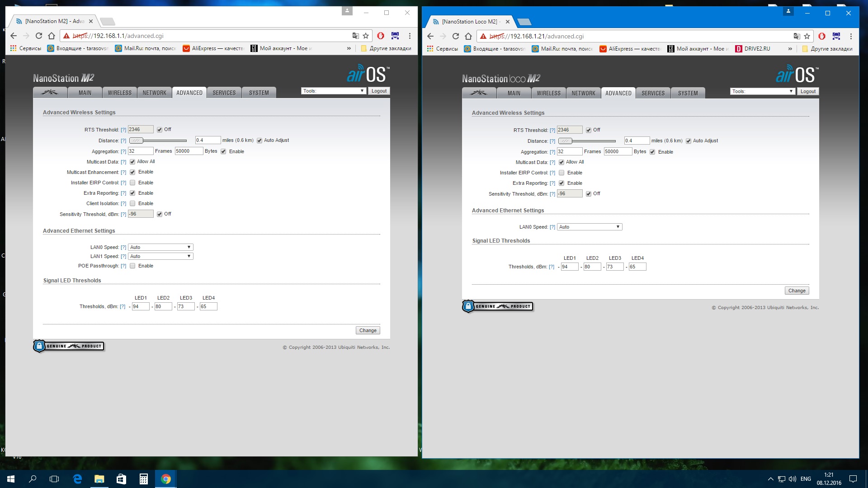Toggle RTS Threshold Off checkbox in left window
This screenshot has height=488, width=868.
tap(160, 130)
